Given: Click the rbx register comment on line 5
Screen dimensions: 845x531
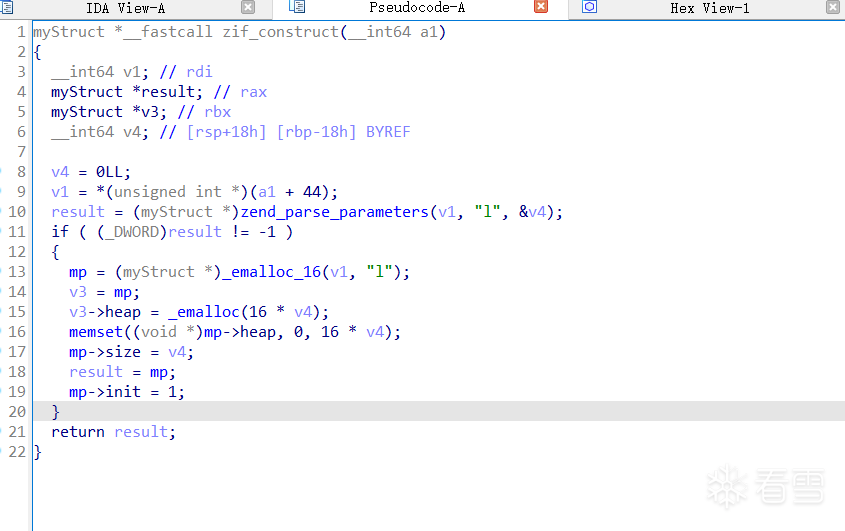Looking at the screenshot, I should coord(217,112).
